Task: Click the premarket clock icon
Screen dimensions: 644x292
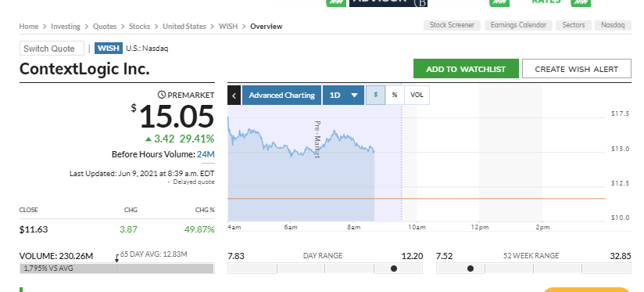Action: (162, 95)
